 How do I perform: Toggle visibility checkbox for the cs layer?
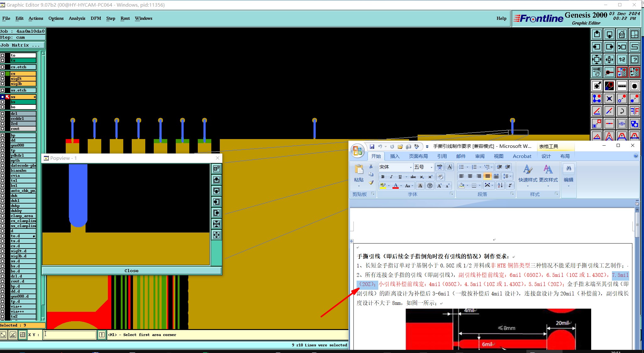(x=3, y=74)
